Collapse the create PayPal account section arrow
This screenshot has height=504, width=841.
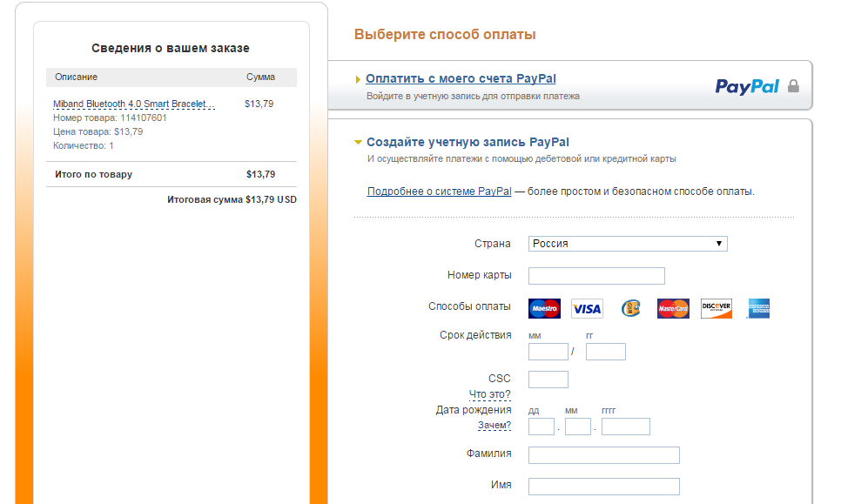pyautogui.click(x=358, y=142)
